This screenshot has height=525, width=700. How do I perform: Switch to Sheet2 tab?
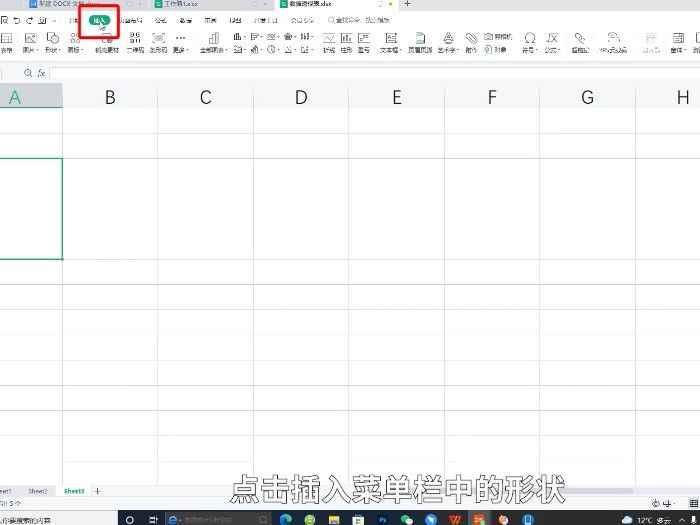[38, 491]
